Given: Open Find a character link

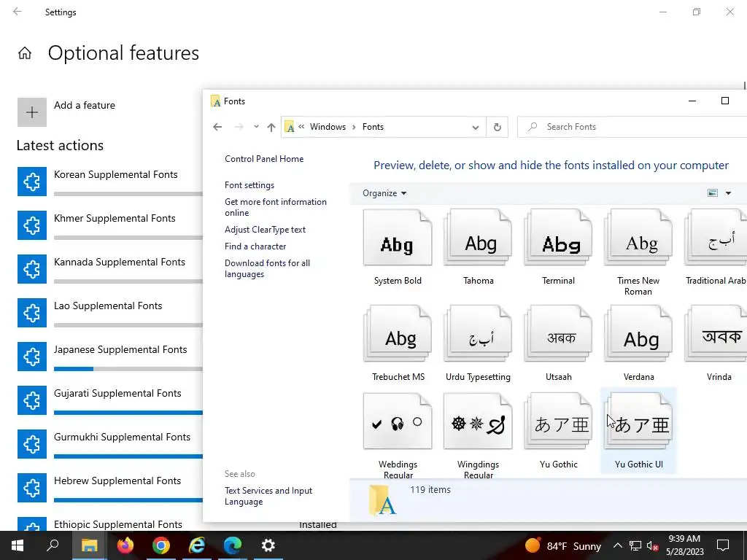Looking at the screenshot, I should pos(255,246).
